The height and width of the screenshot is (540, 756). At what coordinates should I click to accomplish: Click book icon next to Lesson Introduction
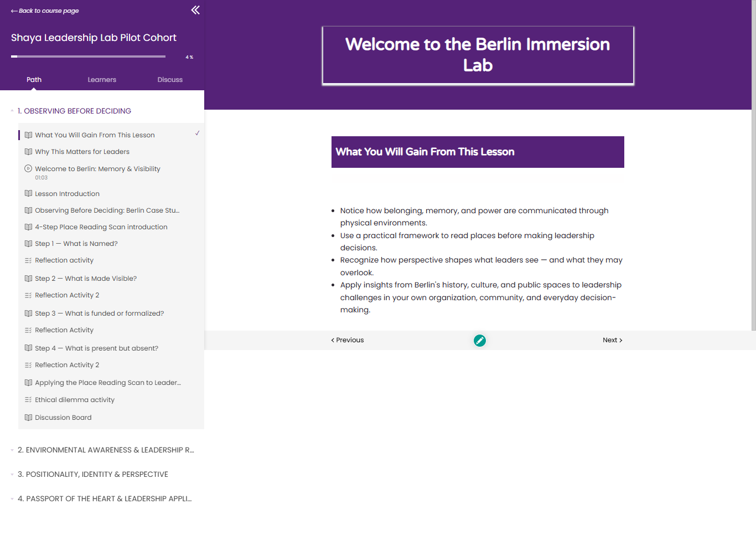(28, 193)
